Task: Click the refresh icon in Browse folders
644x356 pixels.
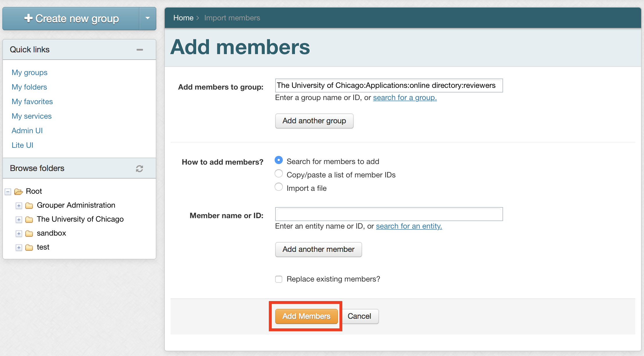Action: click(x=139, y=168)
